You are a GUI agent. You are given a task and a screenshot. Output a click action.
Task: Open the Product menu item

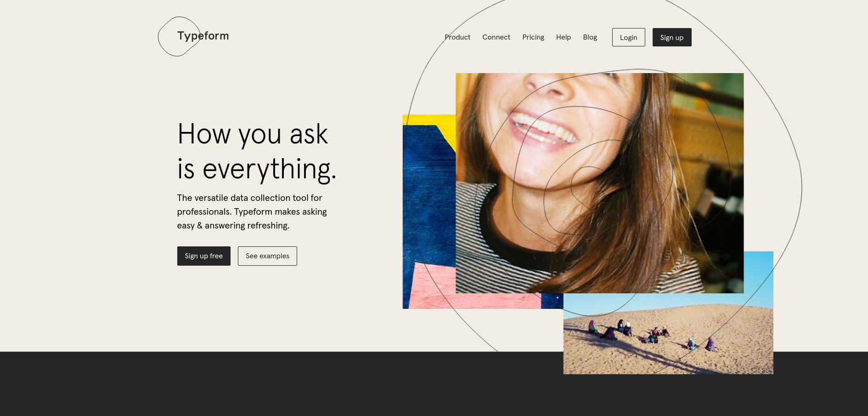[x=457, y=37]
